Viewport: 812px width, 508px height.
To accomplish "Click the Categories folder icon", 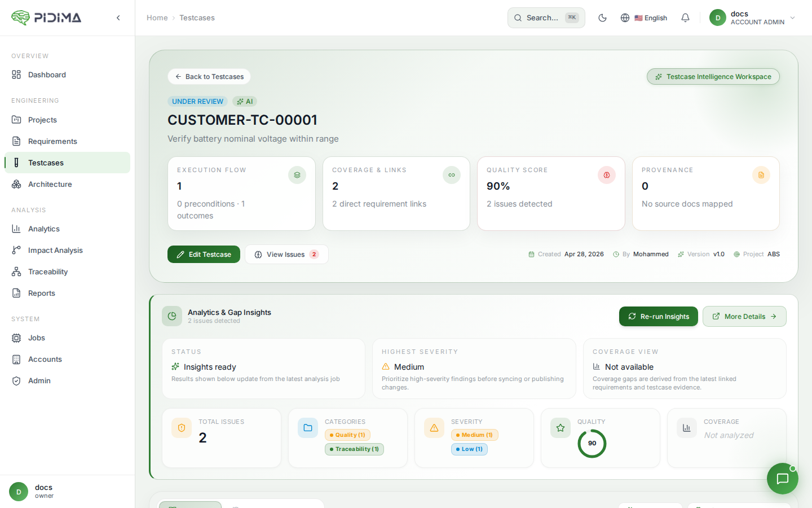I will point(308,428).
